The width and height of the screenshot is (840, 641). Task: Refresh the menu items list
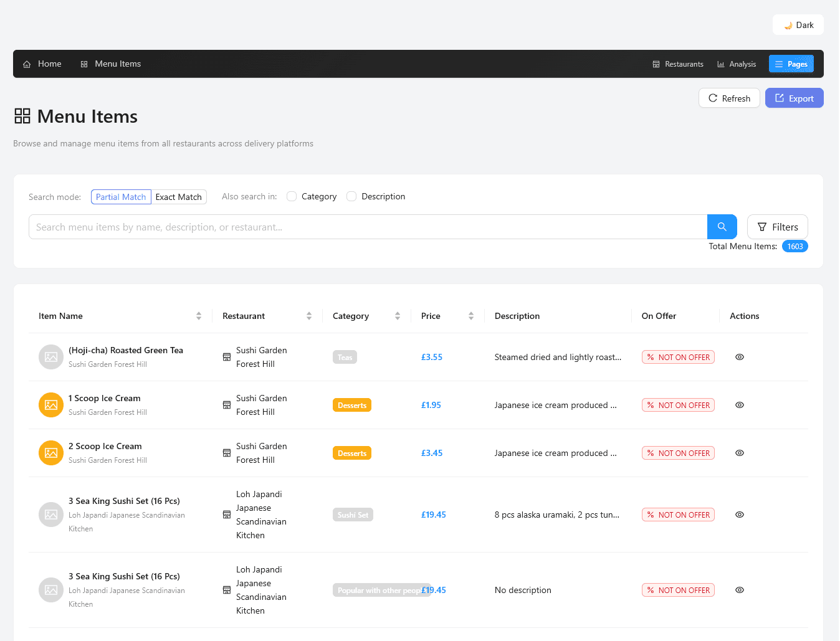pos(729,98)
